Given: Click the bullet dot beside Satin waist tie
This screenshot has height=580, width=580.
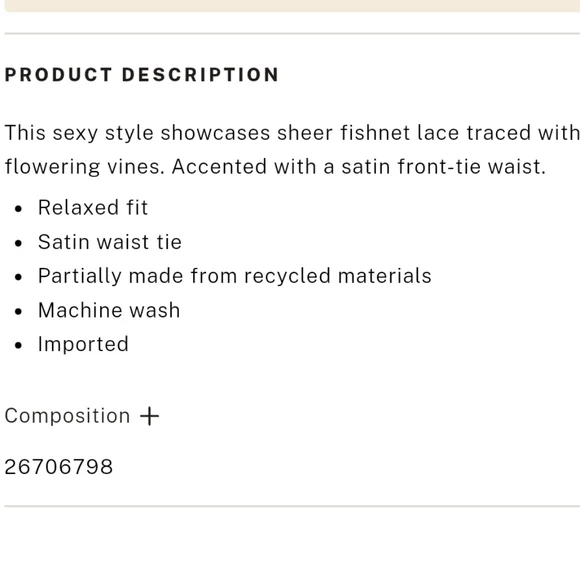Looking at the screenshot, I should [18, 243].
